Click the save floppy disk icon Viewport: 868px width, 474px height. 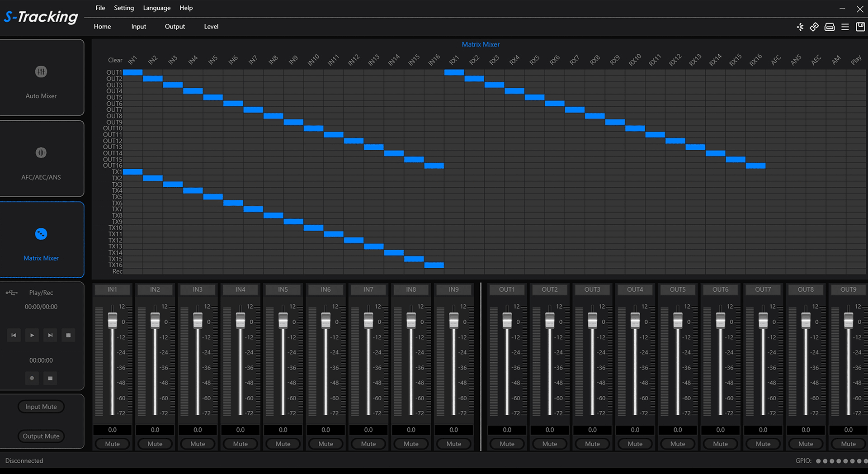tap(860, 27)
